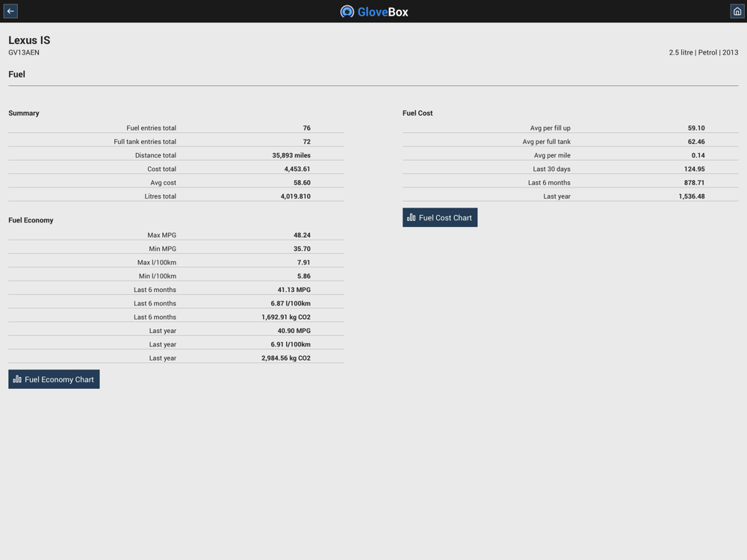Go back using the arrow icon
The height and width of the screenshot is (560, 747).
(x=10, y=11)
